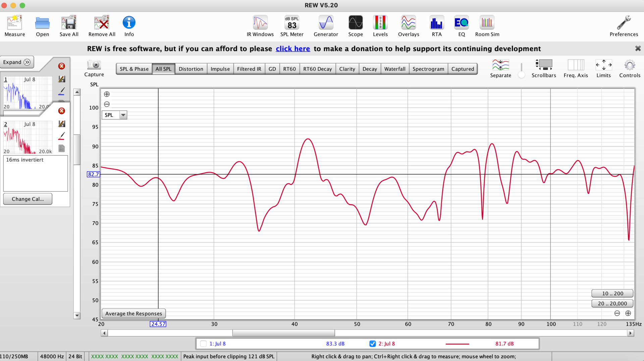Change measurement 2 trace colour pencil
644x361 pixels.
point(61,136)
